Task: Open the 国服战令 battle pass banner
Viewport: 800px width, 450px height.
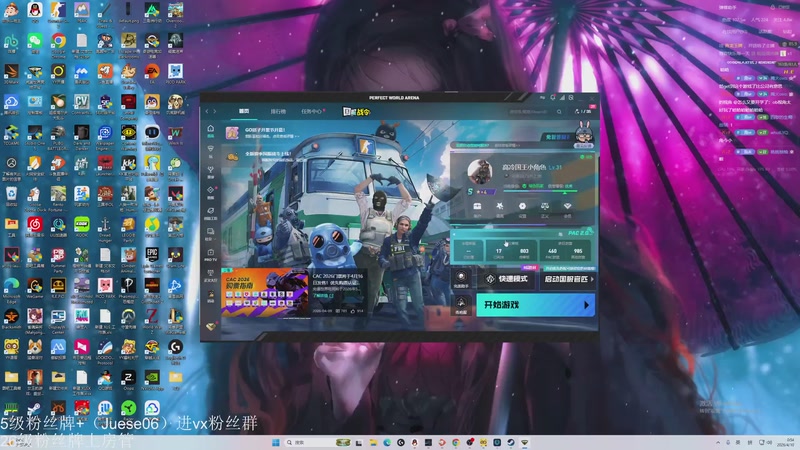Action: point(357,112)
